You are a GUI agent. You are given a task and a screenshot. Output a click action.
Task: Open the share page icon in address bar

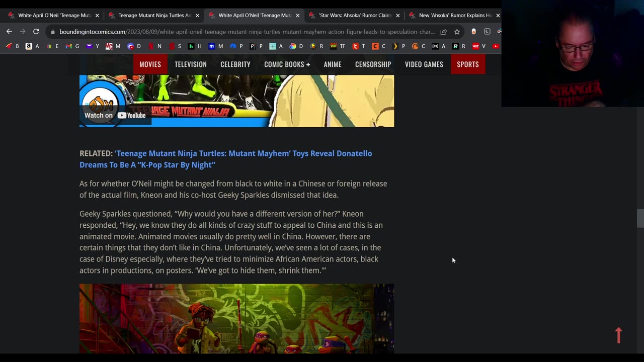443,32
